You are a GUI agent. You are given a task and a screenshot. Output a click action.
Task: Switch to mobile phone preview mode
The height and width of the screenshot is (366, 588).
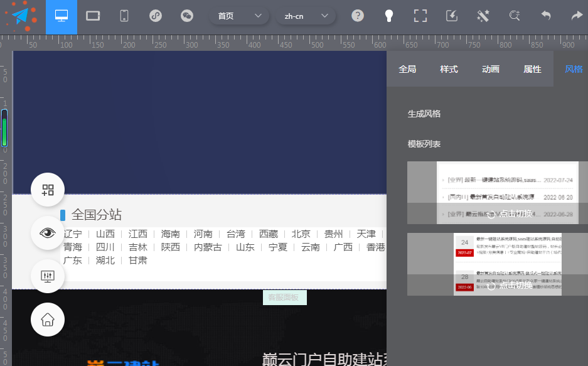click(124, 17)
